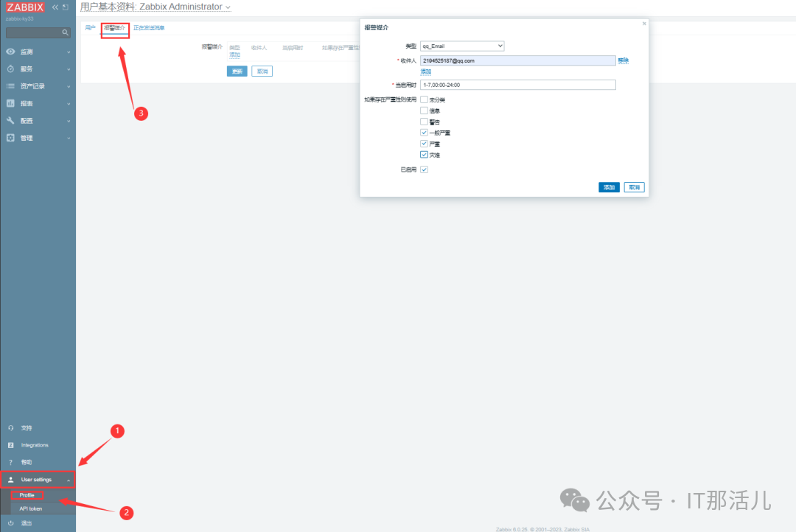
Task: Switch to the 报警媒介 tab
Action: point(115,28)
